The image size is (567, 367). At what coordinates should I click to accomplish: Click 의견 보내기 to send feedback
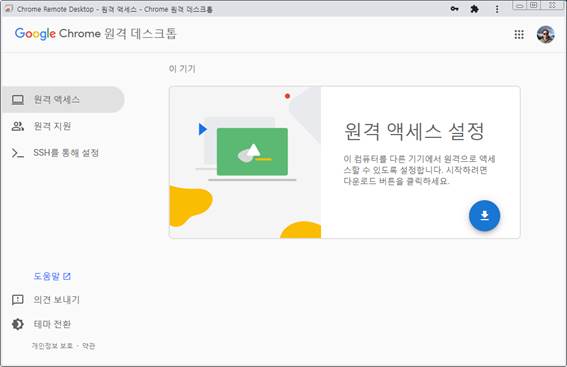[56, 300]
